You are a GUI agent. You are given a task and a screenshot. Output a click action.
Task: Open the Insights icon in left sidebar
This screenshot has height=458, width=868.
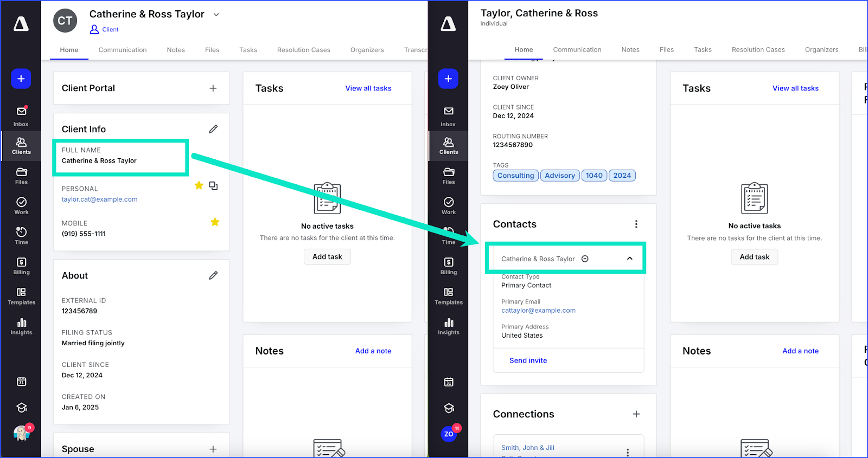22,326
